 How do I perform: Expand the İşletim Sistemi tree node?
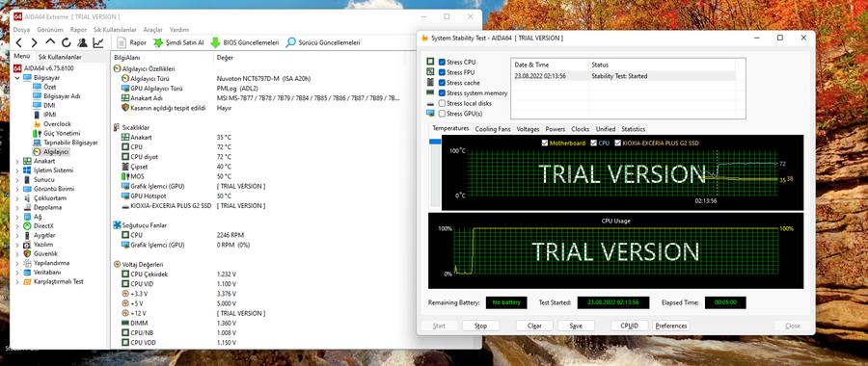17,170
